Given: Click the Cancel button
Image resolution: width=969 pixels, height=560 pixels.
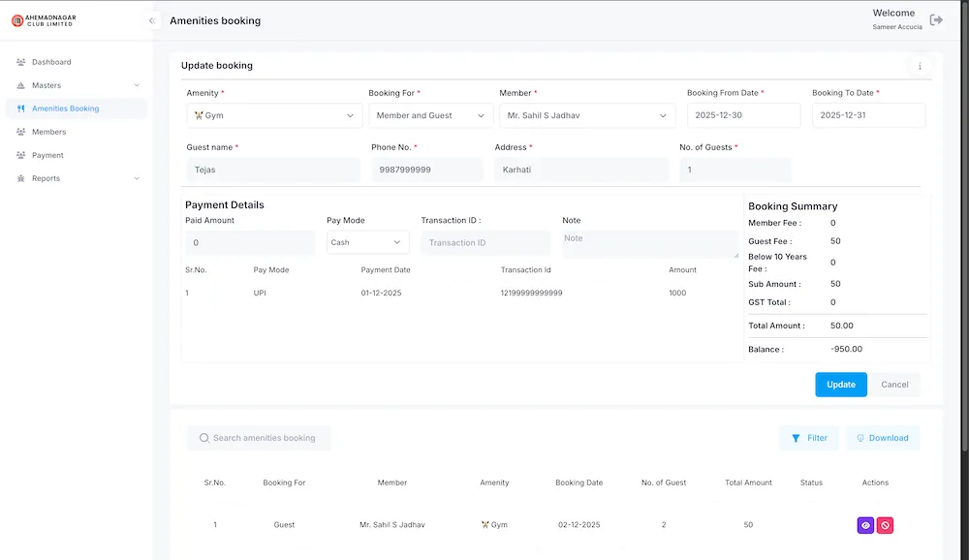Looking at the screenshot, I should (893, 385).
